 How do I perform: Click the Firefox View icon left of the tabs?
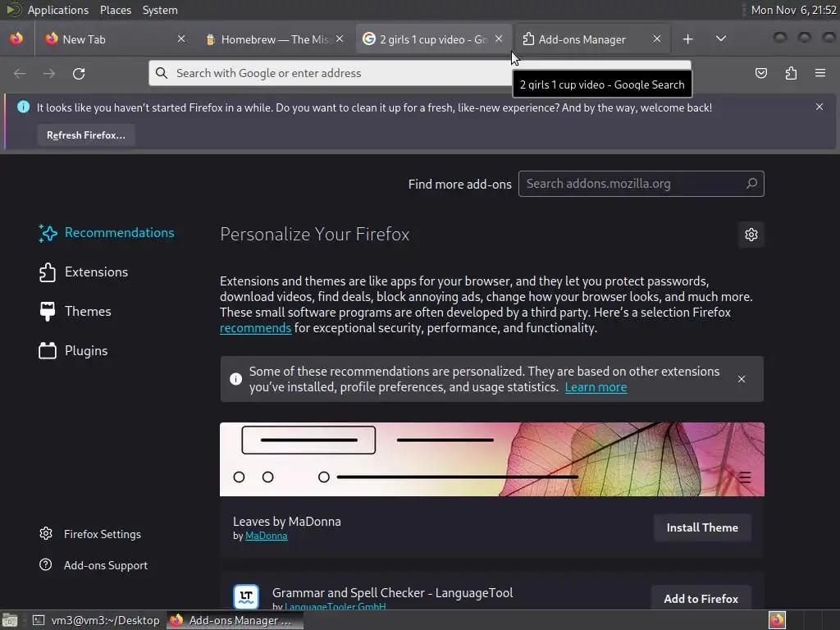(x=16, y=39)
